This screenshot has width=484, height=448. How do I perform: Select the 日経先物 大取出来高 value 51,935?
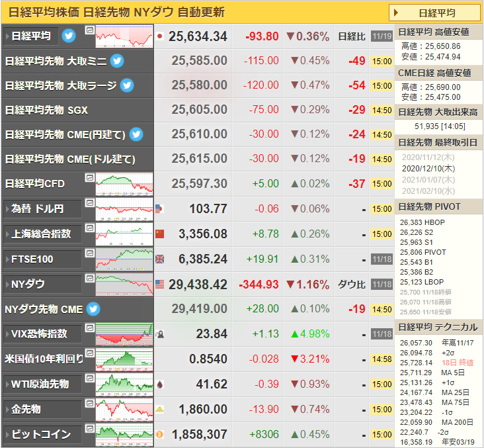[x=426, y=126]
